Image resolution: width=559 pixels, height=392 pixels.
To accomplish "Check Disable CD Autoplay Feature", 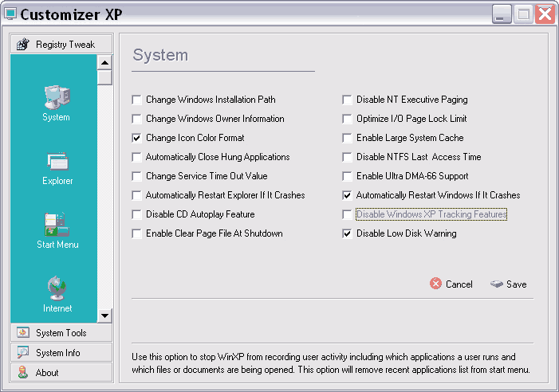I will (x=136, y=214).
